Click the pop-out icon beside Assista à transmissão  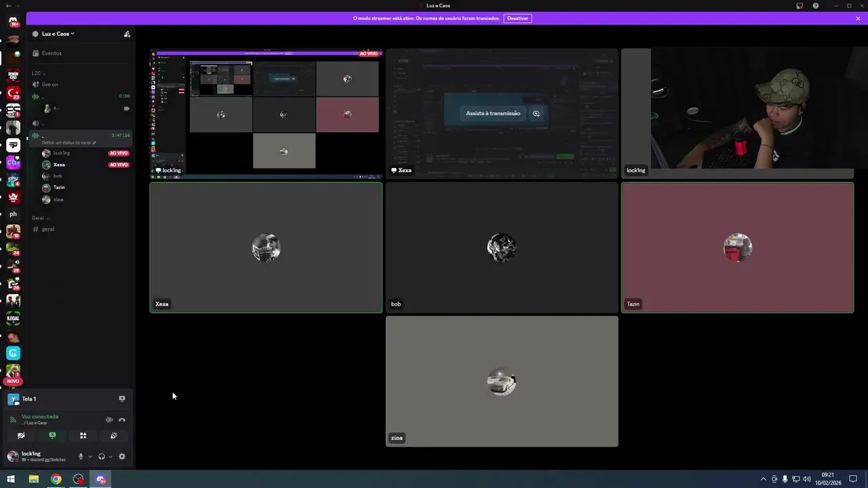536,113
